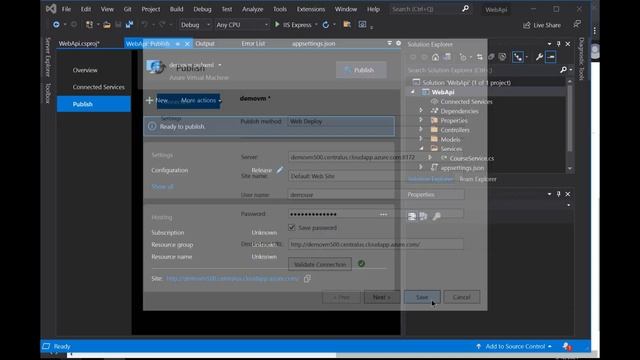The height and width of the screenshot is (360, 640).
Task: Switch to the appsettings.json tab
Action: [x=313, y=43]
